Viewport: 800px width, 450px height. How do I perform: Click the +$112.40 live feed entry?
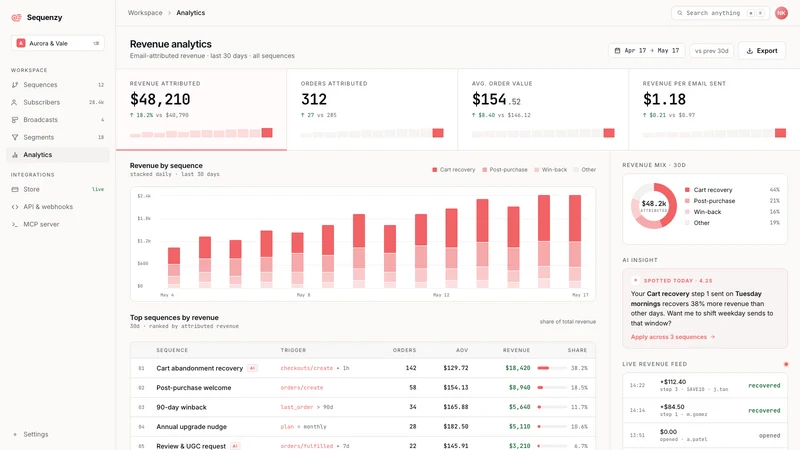705,385
